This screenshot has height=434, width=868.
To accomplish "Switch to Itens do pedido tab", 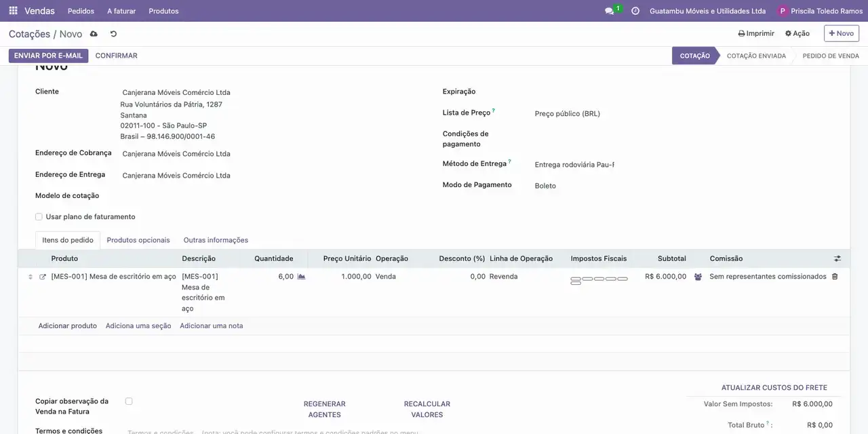I will [x=68, y=240].
